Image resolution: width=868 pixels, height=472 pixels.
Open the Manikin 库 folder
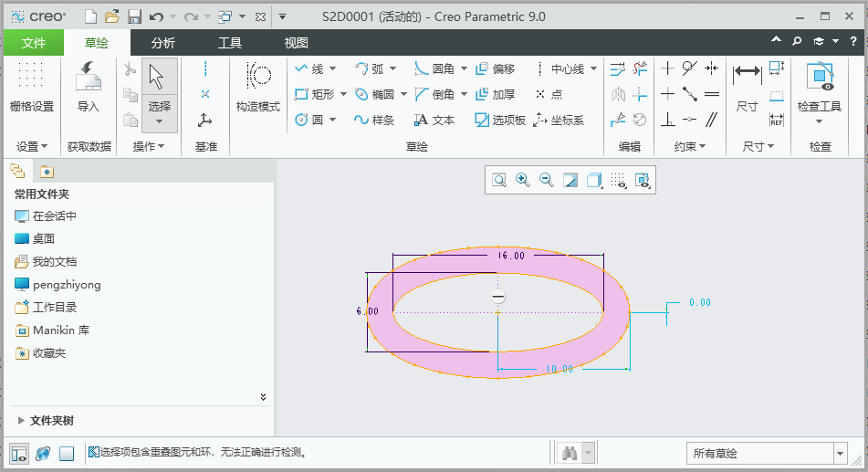pos(52,330)
